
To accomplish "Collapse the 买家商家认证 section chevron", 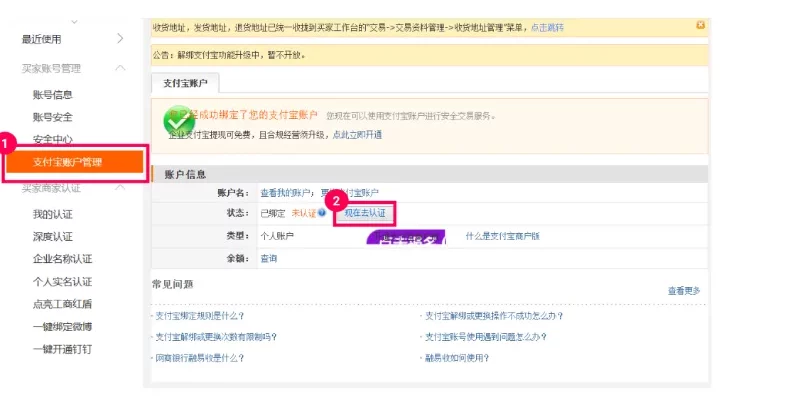I will 120,187.
